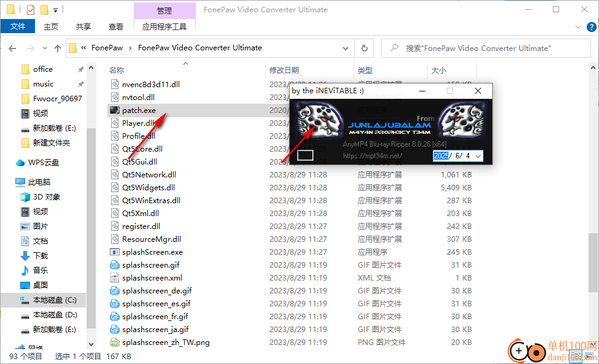
Task: Expand the address bar history dropdown
Action: (x=346, y=48)
